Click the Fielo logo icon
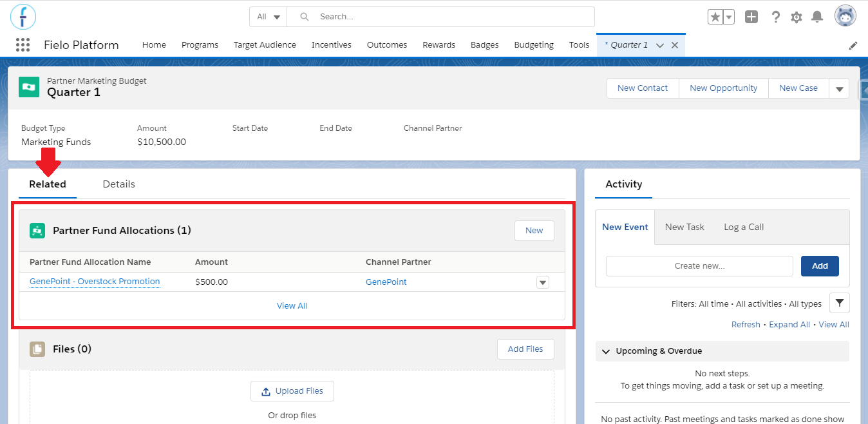 [23, 17]
